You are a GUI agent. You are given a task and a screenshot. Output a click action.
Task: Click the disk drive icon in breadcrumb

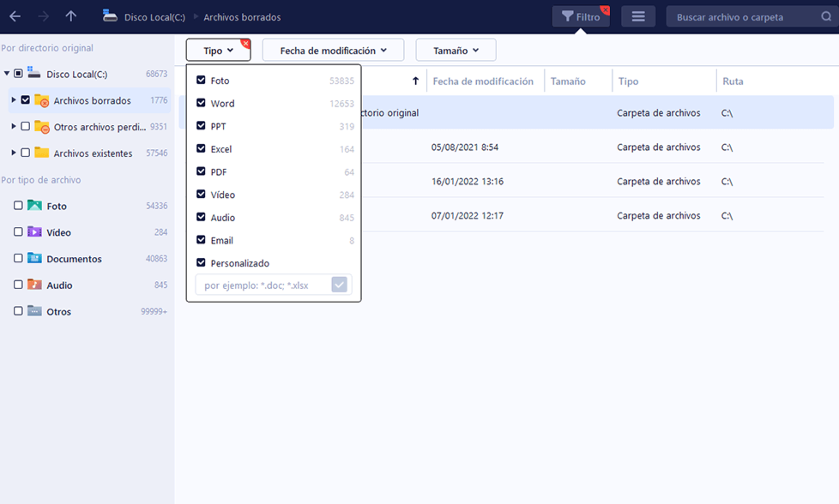point(110,16)
